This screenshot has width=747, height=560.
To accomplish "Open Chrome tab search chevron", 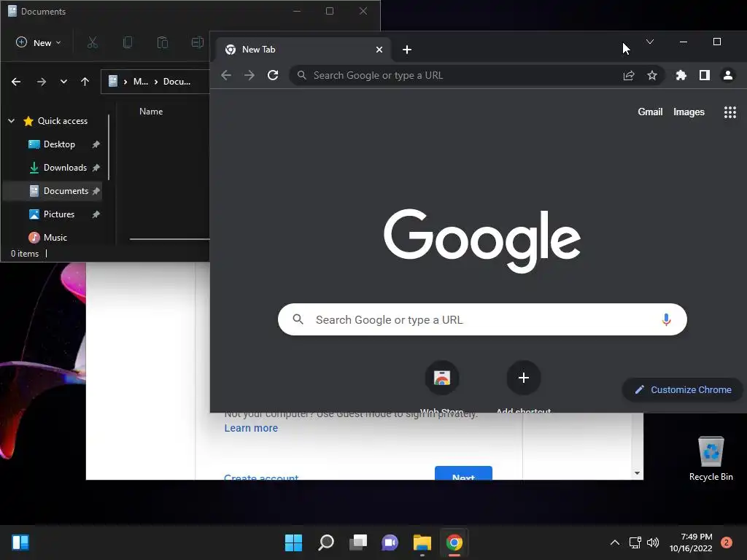I will tap(650, 42).
